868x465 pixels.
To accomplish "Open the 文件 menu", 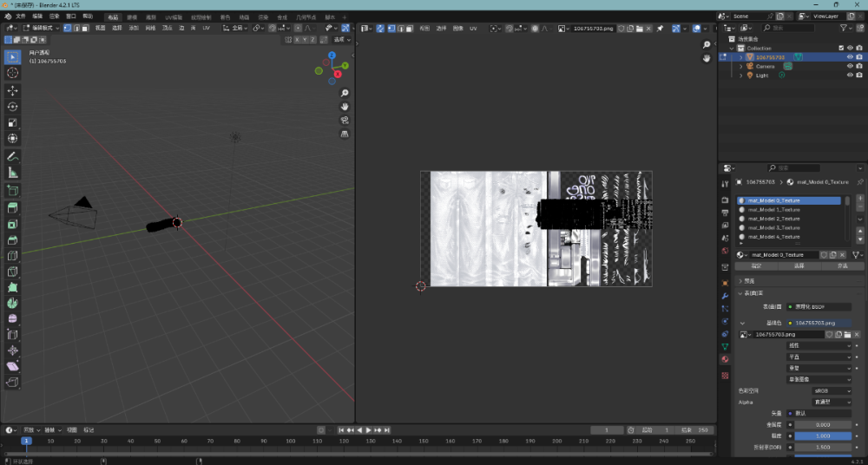I will point(20,16).
